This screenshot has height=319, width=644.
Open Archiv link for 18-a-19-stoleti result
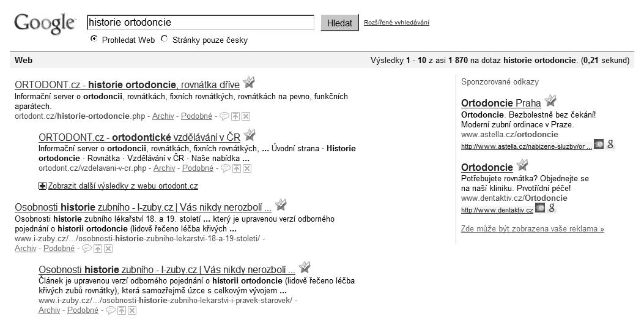[26, 249]
